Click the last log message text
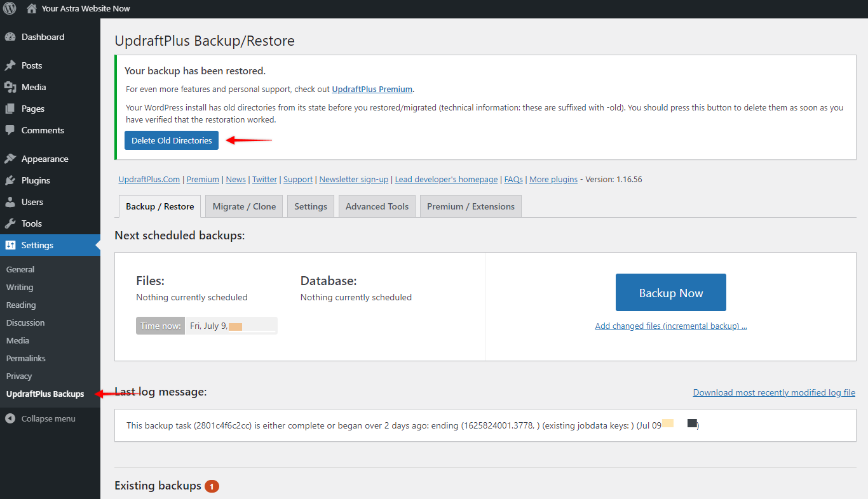The height and width of the screenshot is (499, 868). (412, 425)
